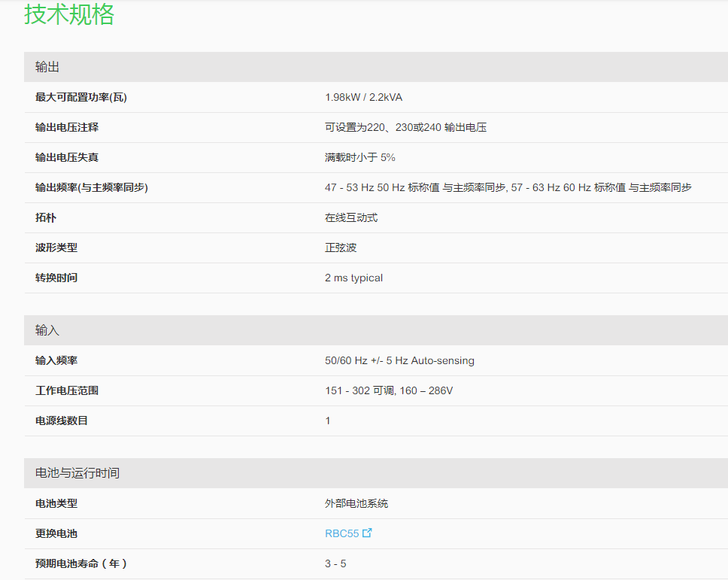
Task: Click the 拓朴 row label
Action: pyautogui.click(x=46, y=217)
